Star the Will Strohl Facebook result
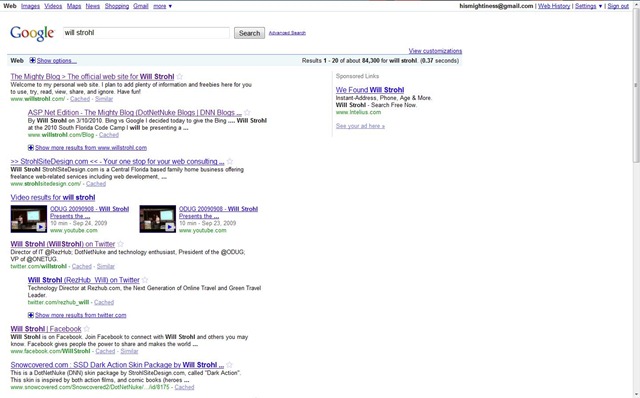Screen dimensions: 640x398 pyautogui.click(x=87, y=329)
